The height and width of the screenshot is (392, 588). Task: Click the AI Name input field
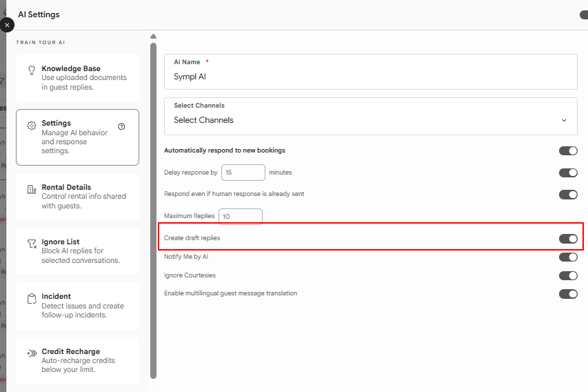click(x=370, y=72)
